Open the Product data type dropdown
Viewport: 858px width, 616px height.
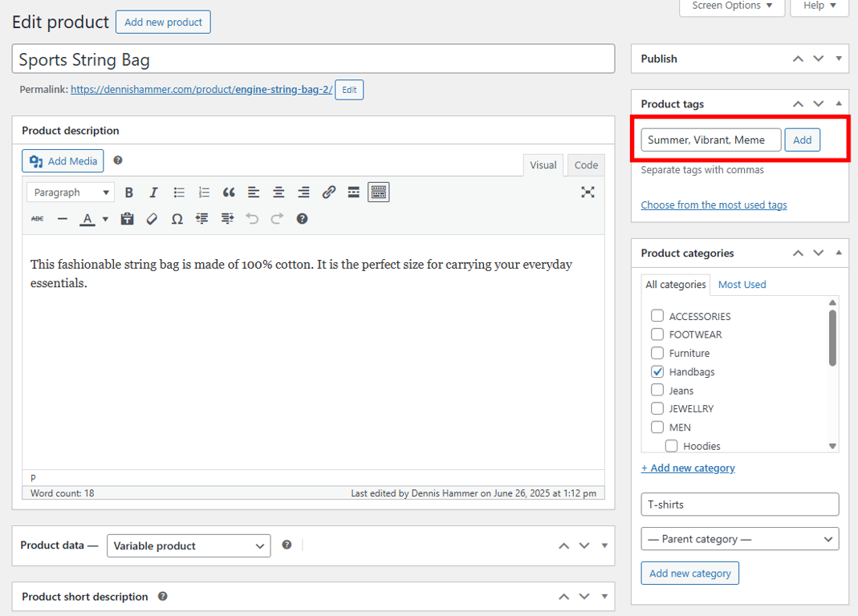[188, 545]
